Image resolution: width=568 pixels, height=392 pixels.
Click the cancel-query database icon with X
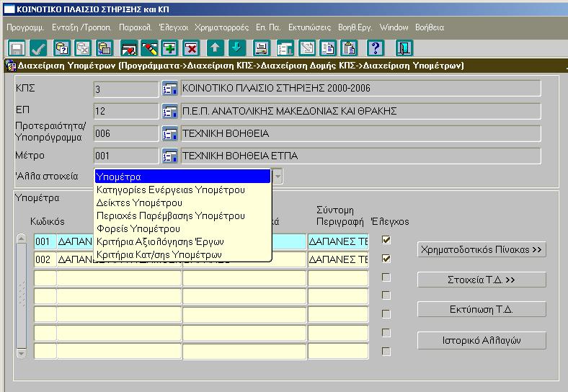click(x=83, y=48)
